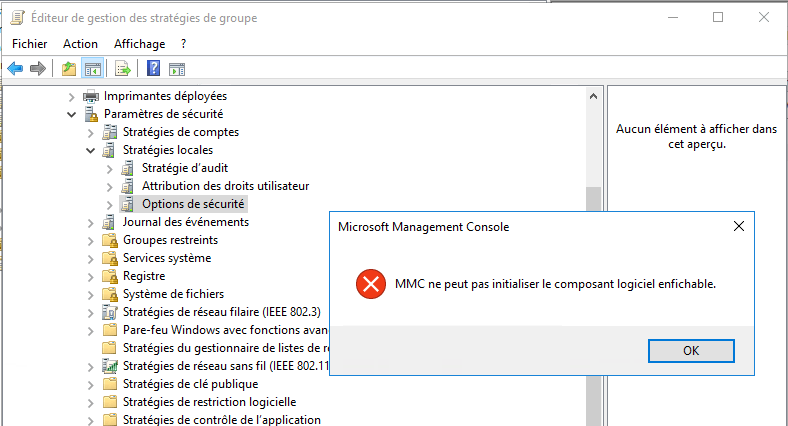Click the sans fil IEEE 802.11 icon
The height and width of the screenshot is (426, 788).
[110, 366]
